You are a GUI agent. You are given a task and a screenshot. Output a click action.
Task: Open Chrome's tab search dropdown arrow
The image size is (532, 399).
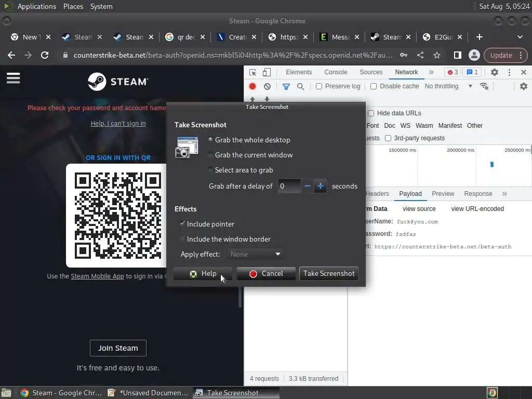[520, 37]
